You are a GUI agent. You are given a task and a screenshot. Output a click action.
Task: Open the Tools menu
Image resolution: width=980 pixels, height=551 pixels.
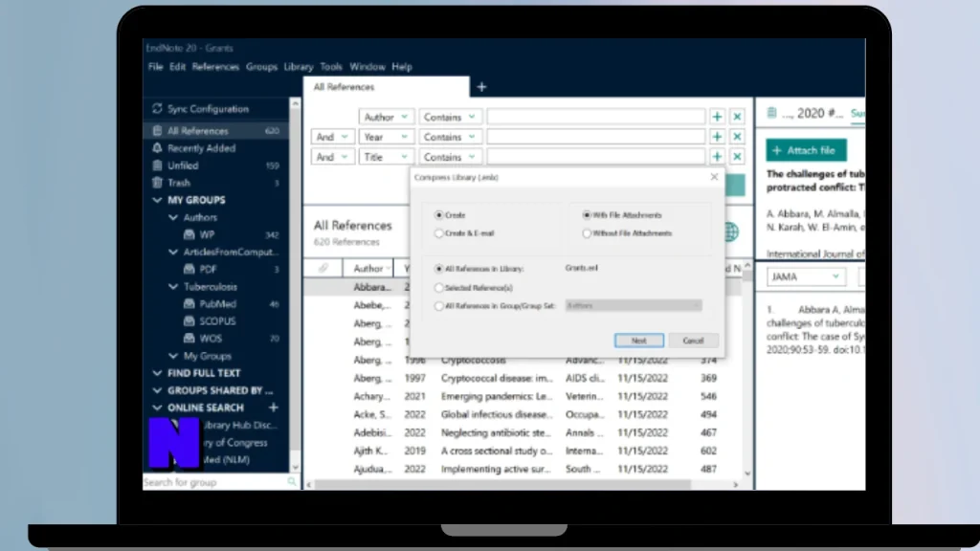(x=330, y=66)
